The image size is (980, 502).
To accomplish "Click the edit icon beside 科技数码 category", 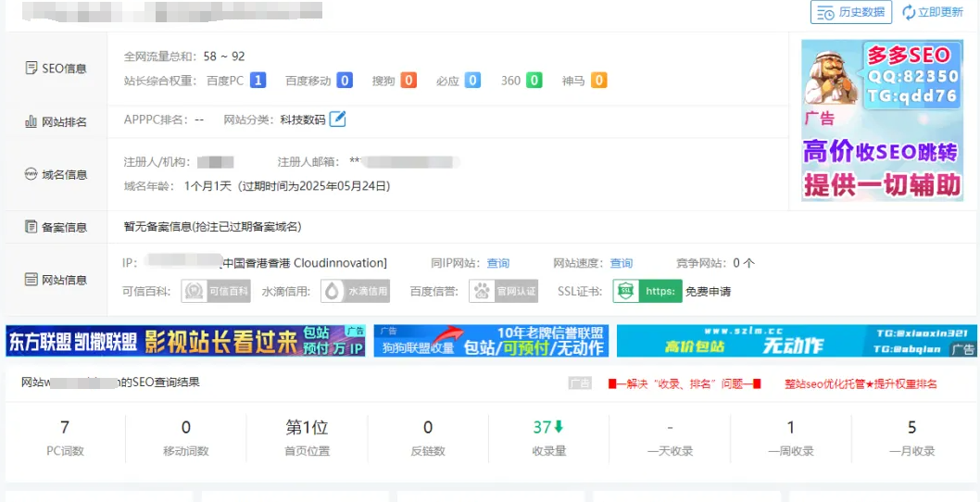I will (x=338, y=119).
